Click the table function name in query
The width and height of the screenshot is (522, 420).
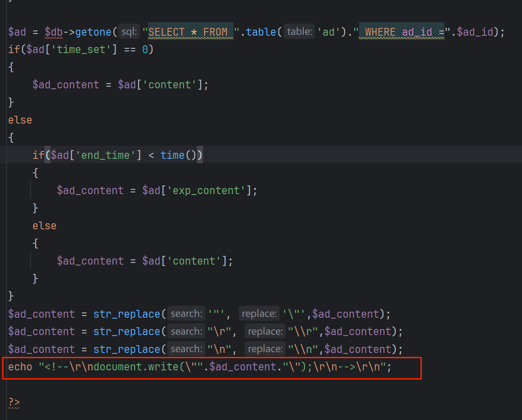click(261, 32)
